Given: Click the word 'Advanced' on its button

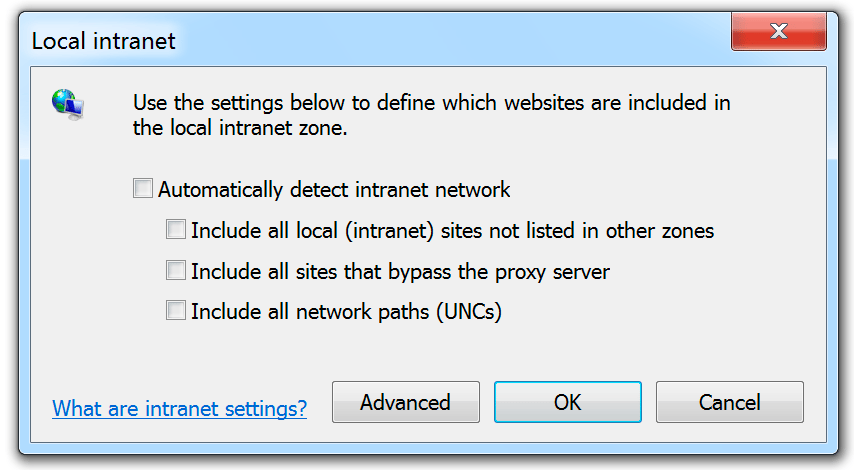Looking at the screenshot, I should (405, 402).
